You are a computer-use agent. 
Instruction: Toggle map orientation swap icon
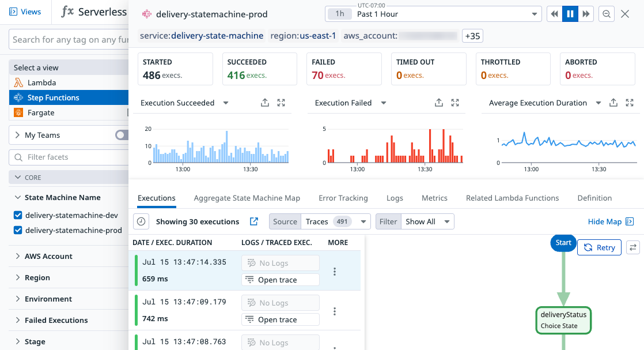633,247
